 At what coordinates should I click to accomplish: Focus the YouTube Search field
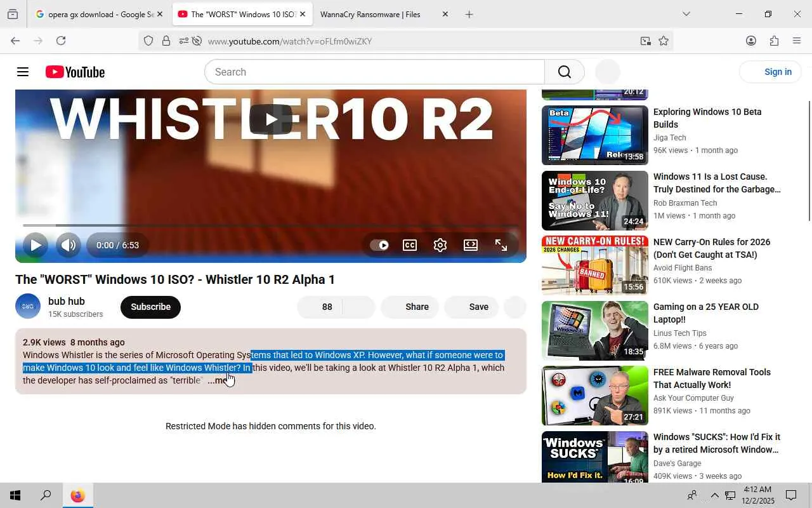pyautogui.click(x=374, y=72)
